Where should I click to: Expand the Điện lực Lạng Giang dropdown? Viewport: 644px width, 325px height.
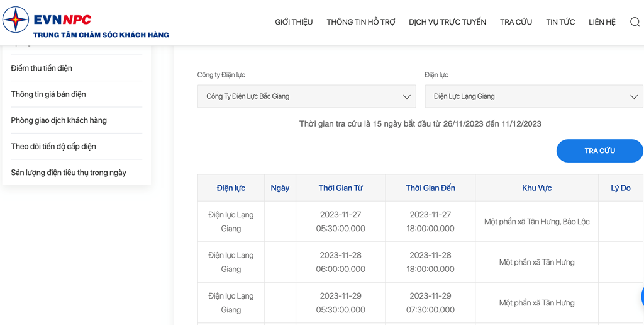(x=534, y=96)
